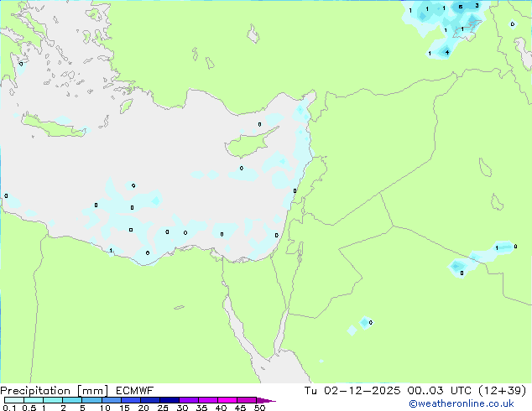Click the 15–20 mm legend swatch
Image resolution: width=532 pixels, height=411 pixels.
click(x=130, y=400)
